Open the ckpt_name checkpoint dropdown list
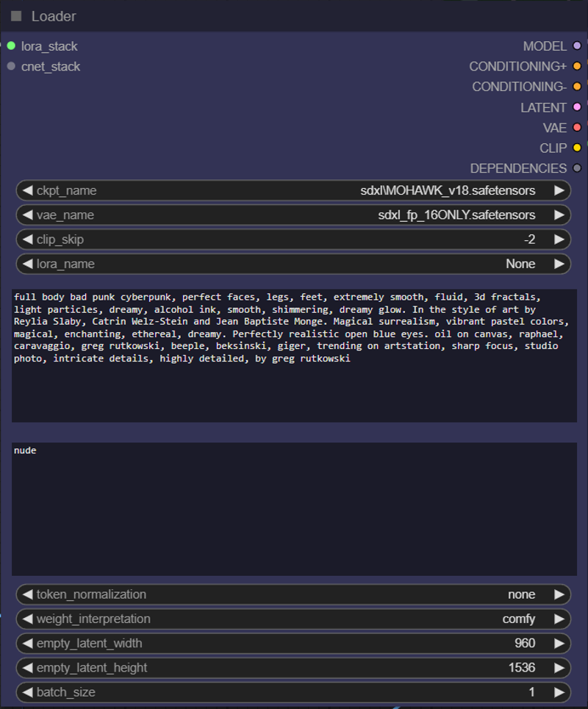The height and width of the screenshot is (709, 588). pos(293,190)
